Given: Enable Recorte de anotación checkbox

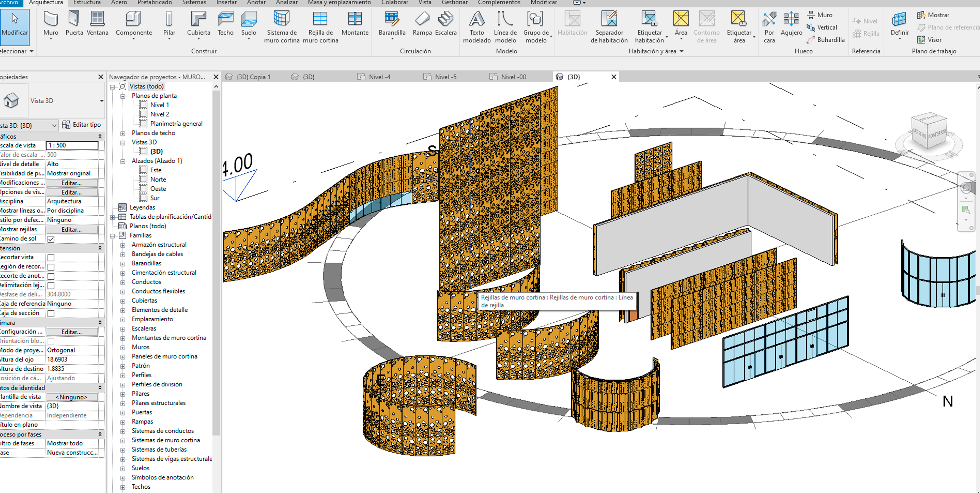Looking at the screenshot, I should pyautogui.click(x=51, y=276).
